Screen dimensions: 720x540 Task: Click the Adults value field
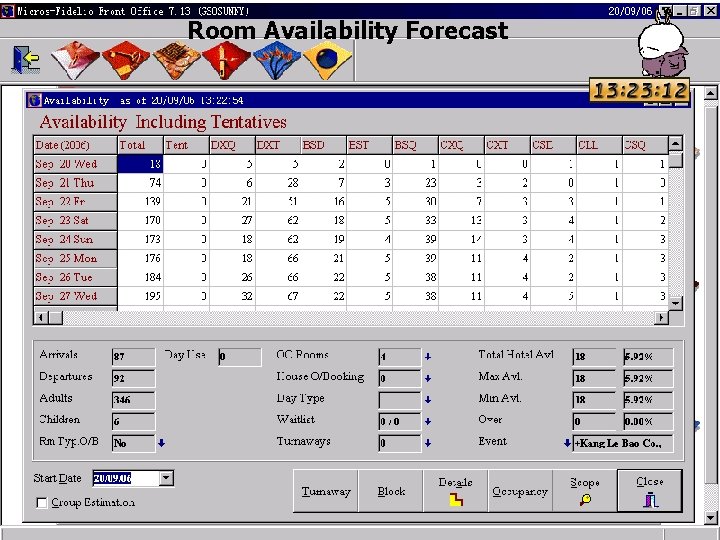click(x=134, y=399)
